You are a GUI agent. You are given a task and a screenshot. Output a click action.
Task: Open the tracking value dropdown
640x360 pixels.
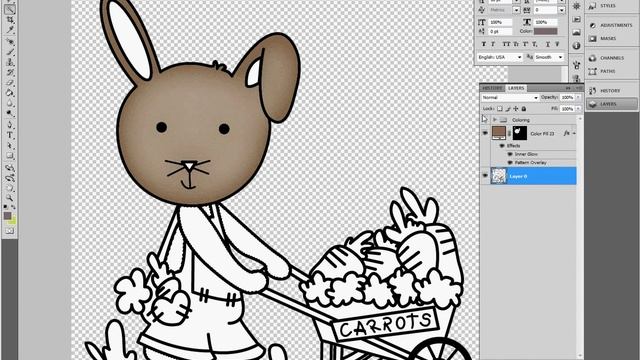pos(562,10)
